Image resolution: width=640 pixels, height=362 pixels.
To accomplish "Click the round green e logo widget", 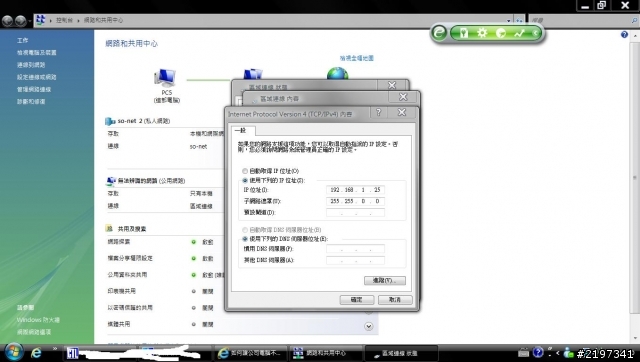I will (439, 32).
